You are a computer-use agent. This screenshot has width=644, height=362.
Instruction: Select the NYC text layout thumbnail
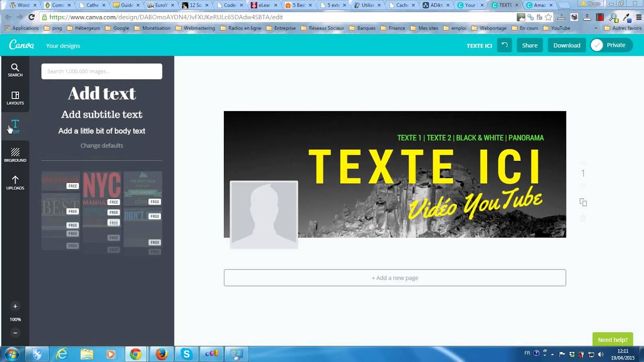(x=102, y=189)
